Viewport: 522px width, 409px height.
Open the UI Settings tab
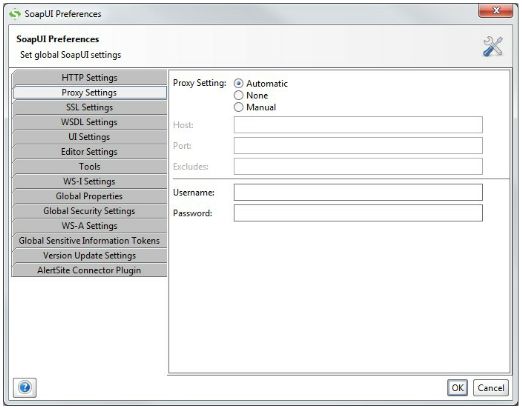[x=89, y=137]
